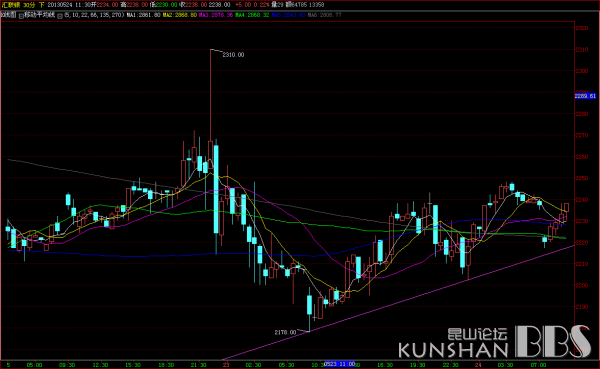Select the 移动平均线 indicator name

tap(40, 15)
